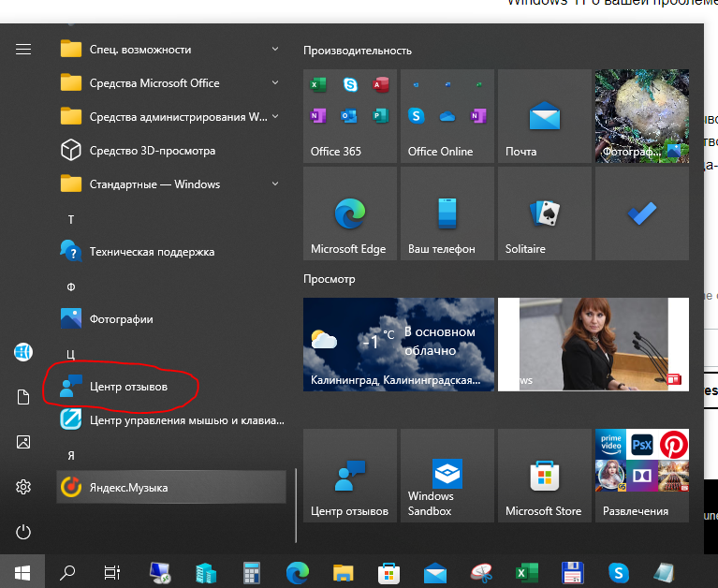
Task: Click the Windows Start button
Action: coord(22,572)
